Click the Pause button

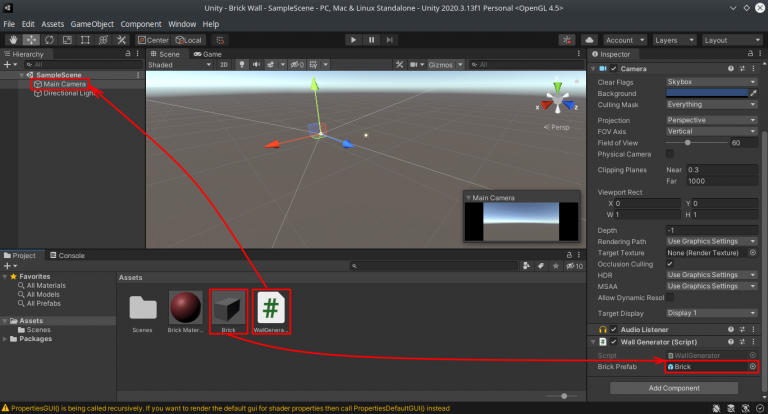coord(372,40)
